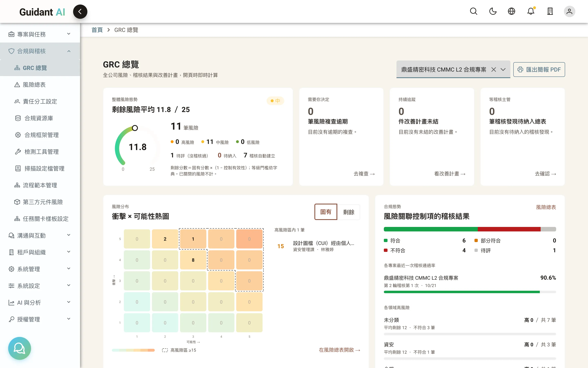Open the user profile avatar
The width and height of the screenshot is (588, 368).
click(x=569, y=11)
